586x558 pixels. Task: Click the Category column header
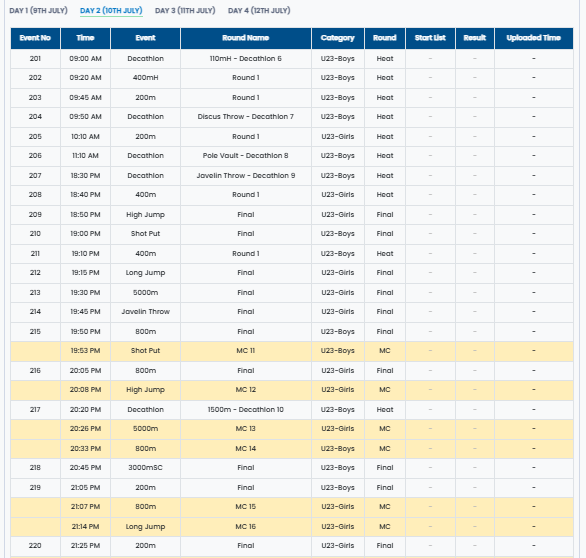point(337,38)
